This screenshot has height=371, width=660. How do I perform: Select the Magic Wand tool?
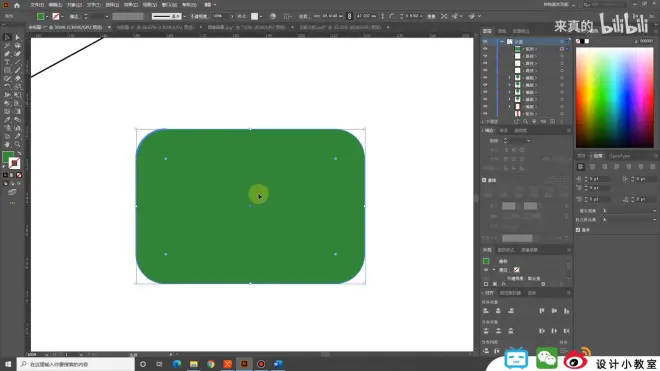pyautogui.click(x=7, y=45)
